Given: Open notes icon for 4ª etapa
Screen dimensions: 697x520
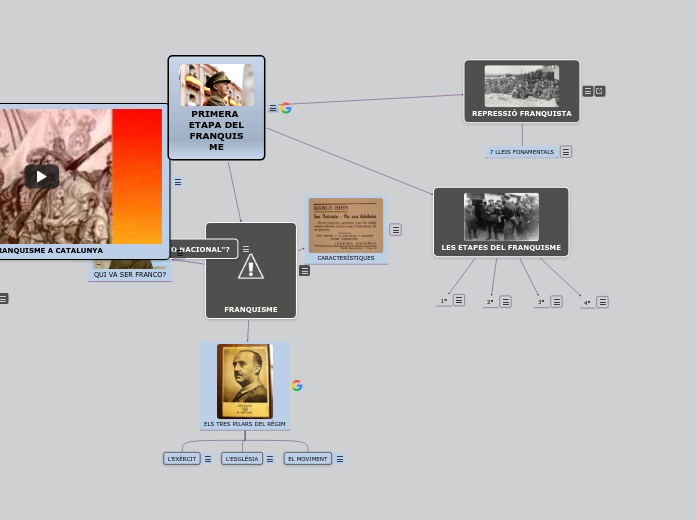Looking at the screenshot, I should click(602, 302).
